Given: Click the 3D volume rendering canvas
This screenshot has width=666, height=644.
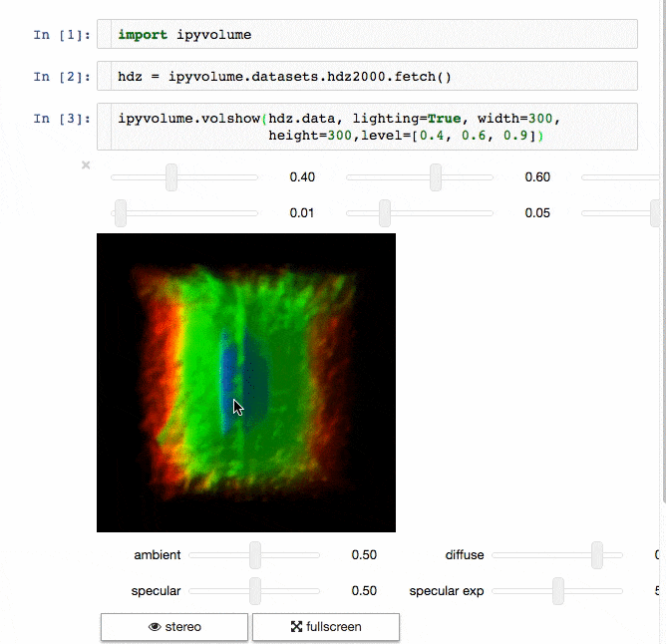Looking at the screenshot, I should pyautogui.click(x=246, y=383).
